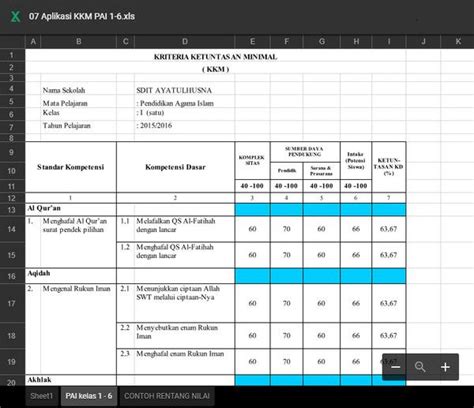This screenshot has height=408, width=474.
Task: Click Menghafal QS Al-Fatihah dengan lancar
Action: click(x=175, y=251)
